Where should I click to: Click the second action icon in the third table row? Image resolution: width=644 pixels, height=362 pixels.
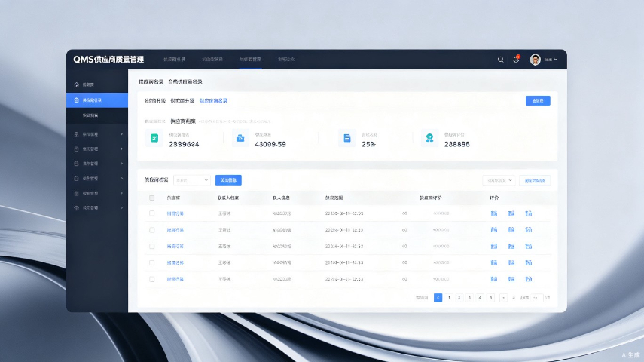point(511,246)
